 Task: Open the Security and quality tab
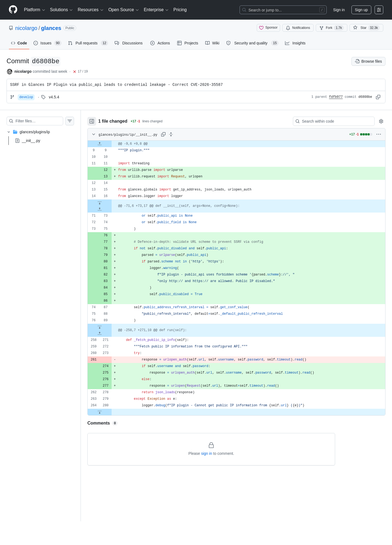(252, 43)
